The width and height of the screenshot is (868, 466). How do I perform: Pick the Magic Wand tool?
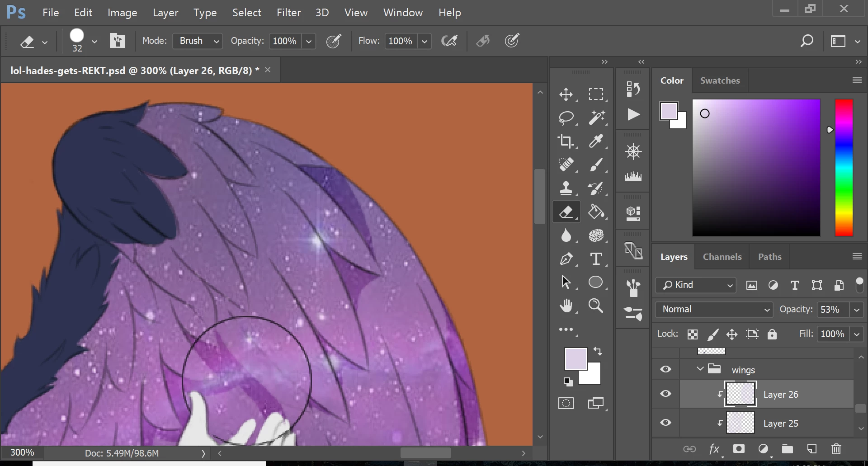click(x=596, y=118)
